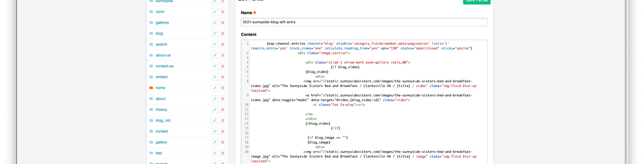
Task: Edit the history template group
Action: [215, 110]
